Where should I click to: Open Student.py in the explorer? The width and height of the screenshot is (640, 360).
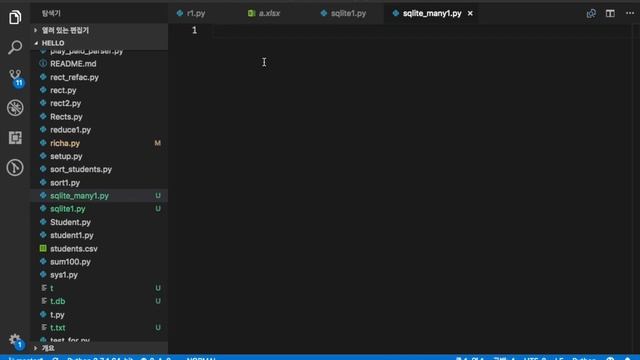click(x=70, y=222)
